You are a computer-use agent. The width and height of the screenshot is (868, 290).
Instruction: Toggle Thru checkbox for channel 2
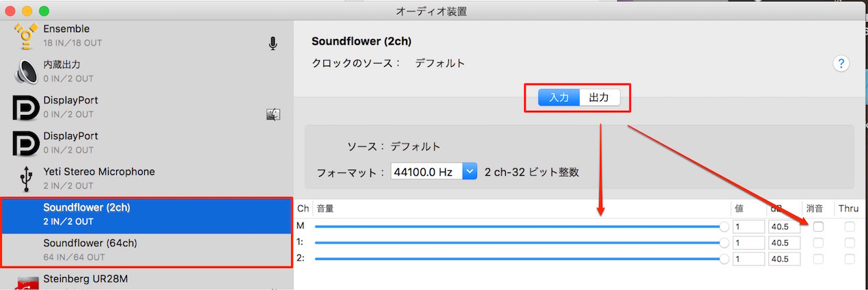point(850,259)
